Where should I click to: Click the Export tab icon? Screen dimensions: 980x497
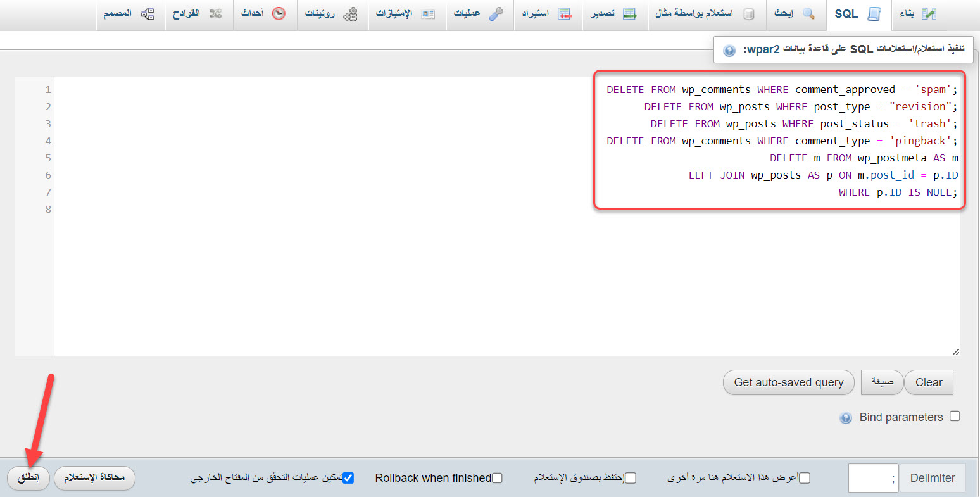(629, 14)
